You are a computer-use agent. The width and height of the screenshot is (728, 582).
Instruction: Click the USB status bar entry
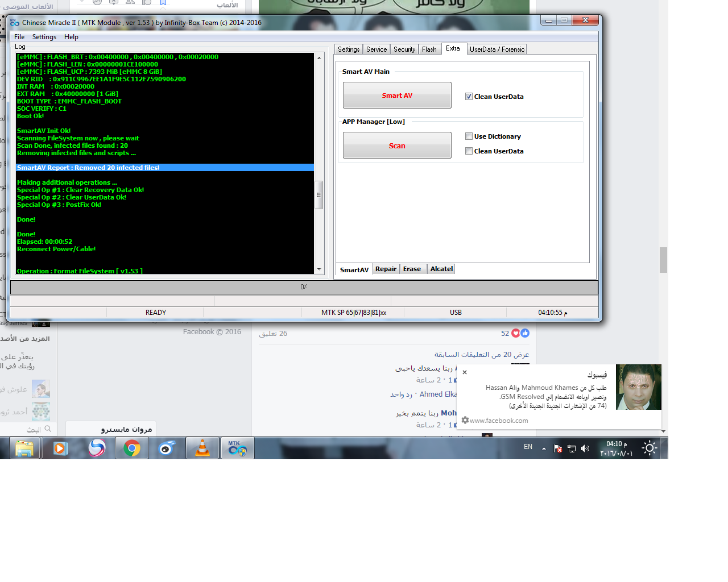tap(456, 313)
